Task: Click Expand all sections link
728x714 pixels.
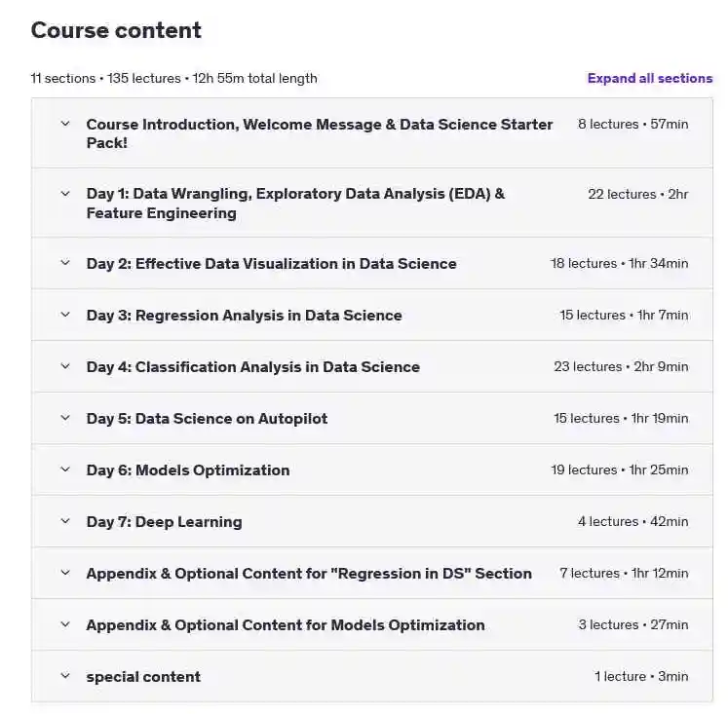Action: 649,78
